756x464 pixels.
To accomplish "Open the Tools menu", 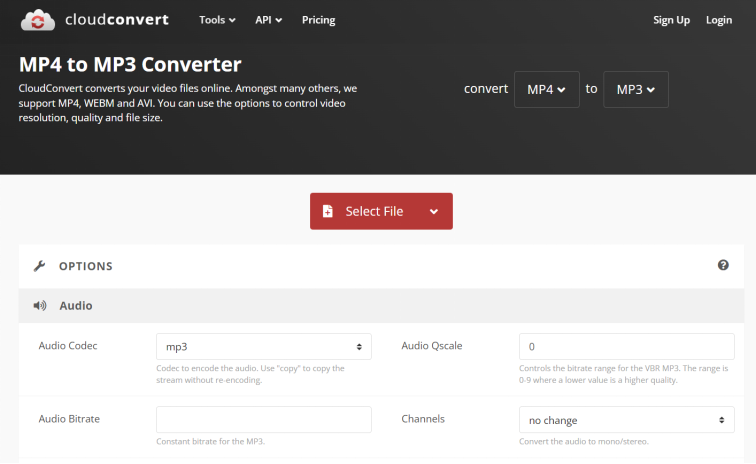I will click(217, 20).
